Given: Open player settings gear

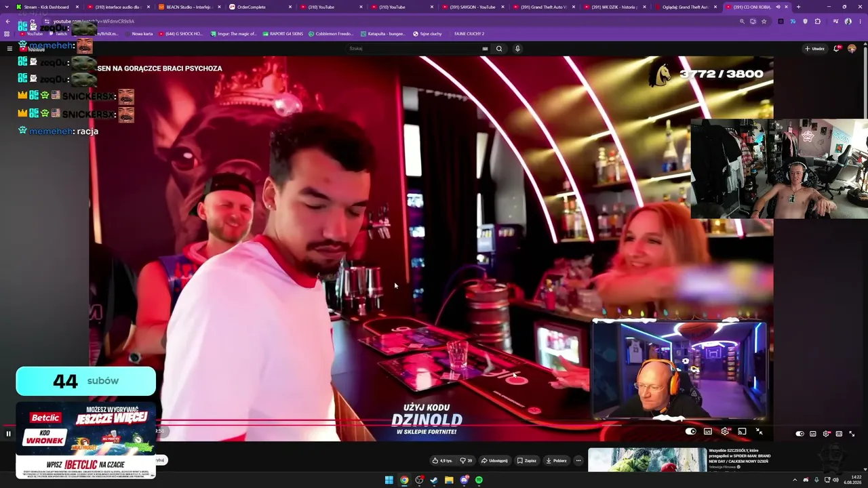Looking at the screenshot, I should point(725,432).
